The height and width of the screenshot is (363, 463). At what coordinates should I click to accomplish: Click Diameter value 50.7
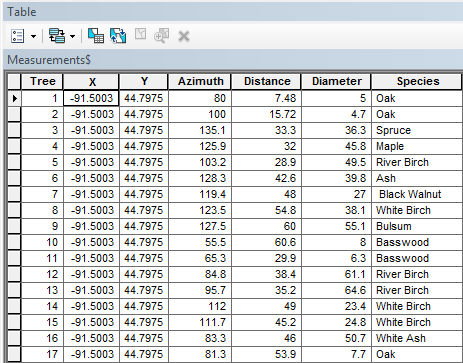(x=336, y=338)
